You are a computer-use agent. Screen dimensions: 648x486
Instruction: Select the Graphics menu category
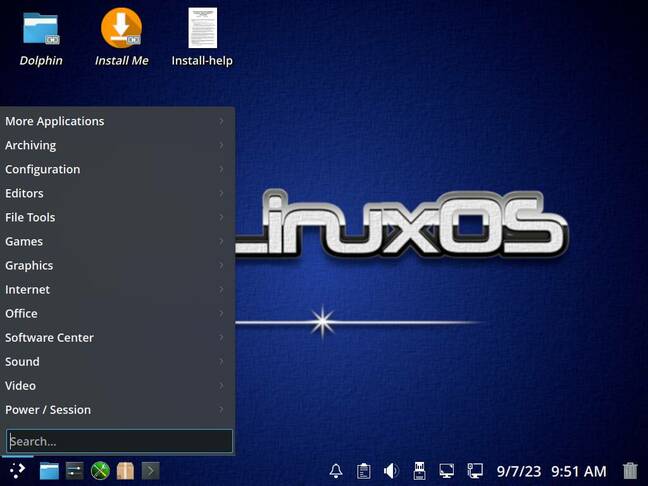(117, 265)
